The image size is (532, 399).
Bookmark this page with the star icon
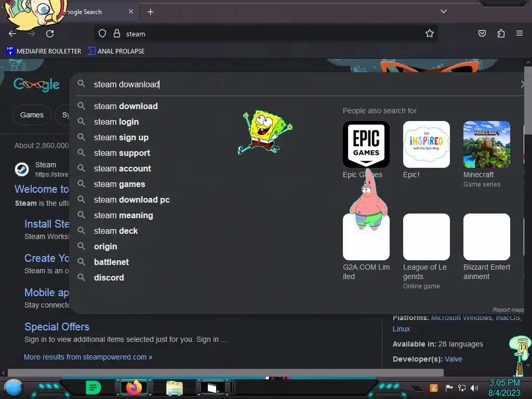pos(430,34)
